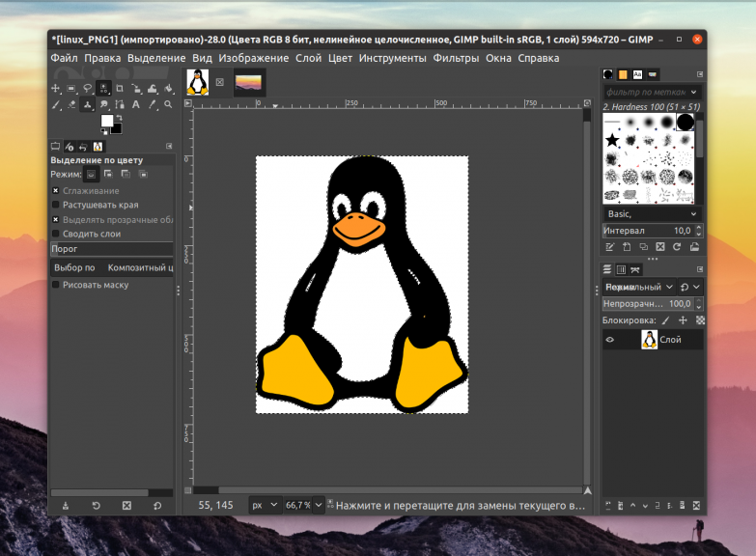This screenshot has width=756, height=556.
Task: Open the Изображение menu
Action: click(x=254, y=58)
